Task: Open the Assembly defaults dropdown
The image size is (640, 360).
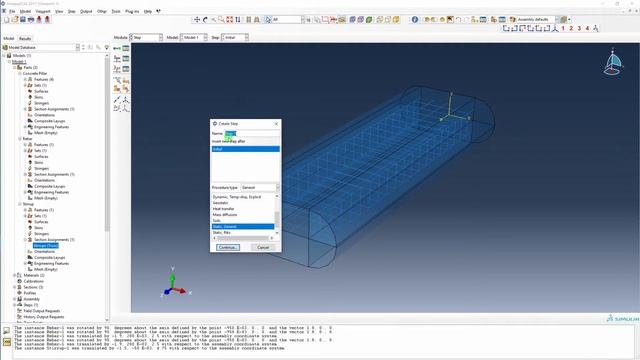Action: pos(537,19)
